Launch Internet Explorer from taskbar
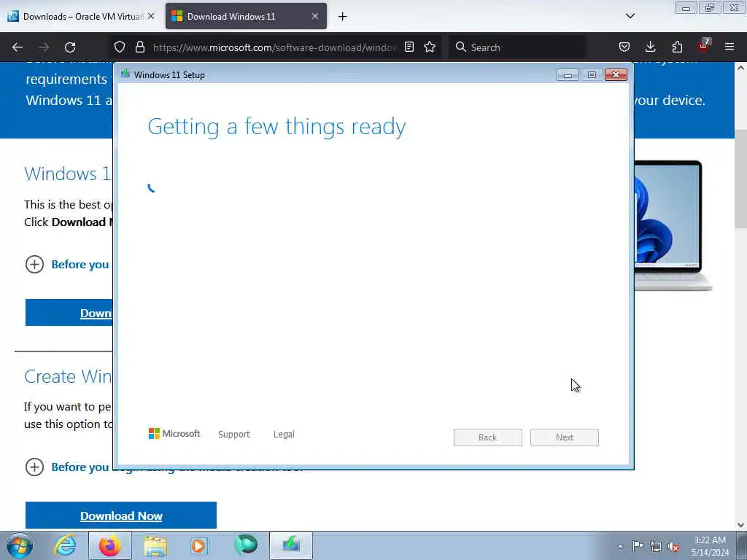This screenshot has width=747, height=560. tap(65, 545)
